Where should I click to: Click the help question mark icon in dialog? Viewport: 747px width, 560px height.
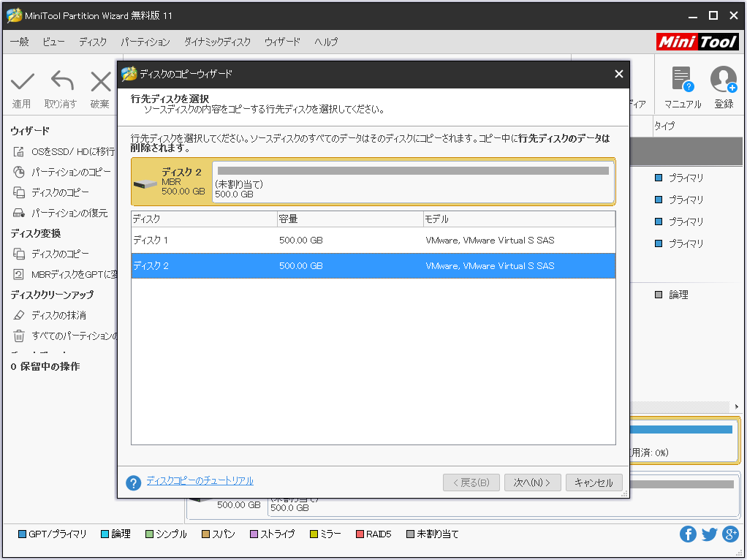[x=133, y=483]
